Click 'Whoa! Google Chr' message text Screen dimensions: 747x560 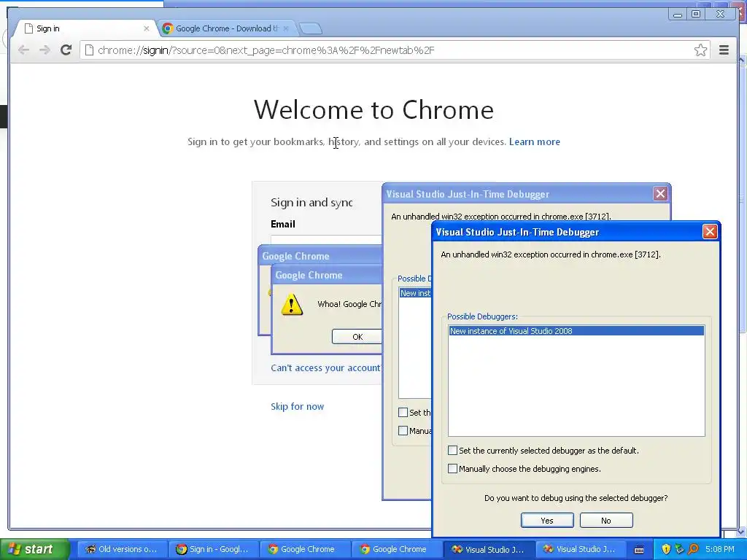[x=349, y=304]
